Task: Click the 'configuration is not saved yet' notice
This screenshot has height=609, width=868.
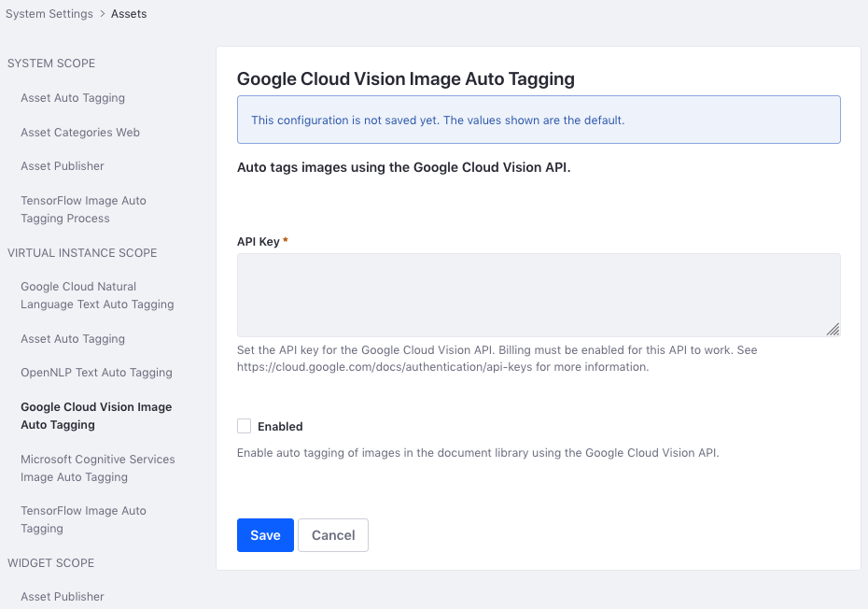Action: point(539,120)
